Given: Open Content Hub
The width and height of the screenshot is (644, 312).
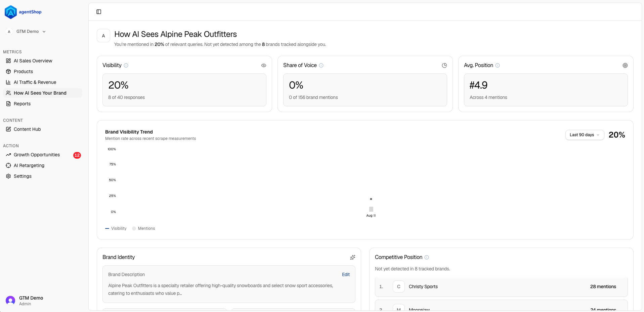Looking at the screenshot, I should tap(43, 129).
